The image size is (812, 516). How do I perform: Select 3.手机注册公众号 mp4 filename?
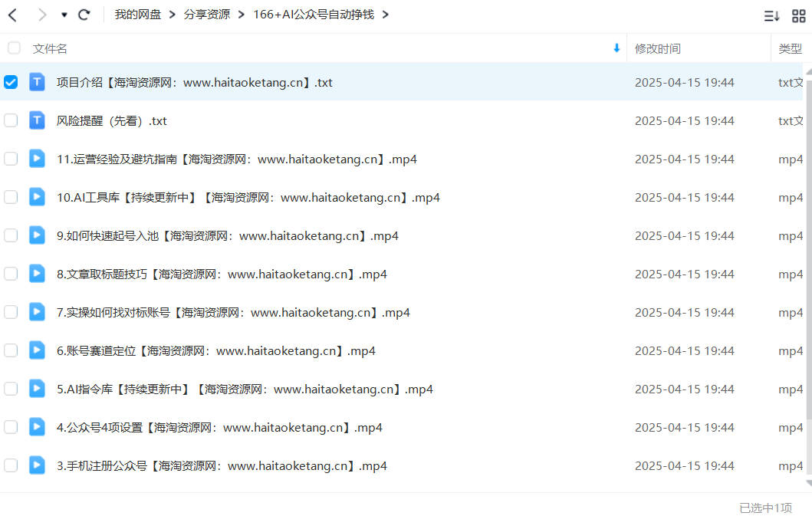click(x=222, y=465)
